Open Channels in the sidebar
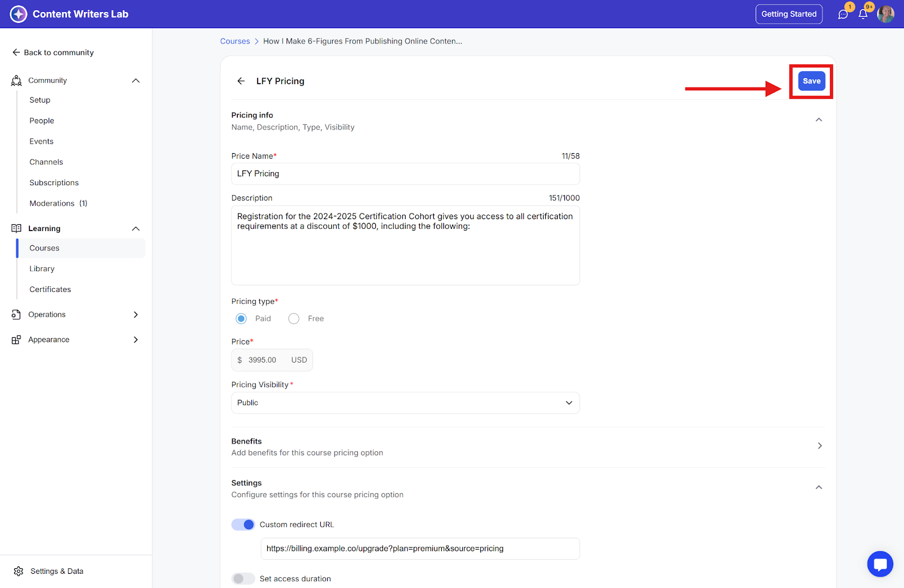Viewport: 904px width, 588px height. click(x=46, y=162)
